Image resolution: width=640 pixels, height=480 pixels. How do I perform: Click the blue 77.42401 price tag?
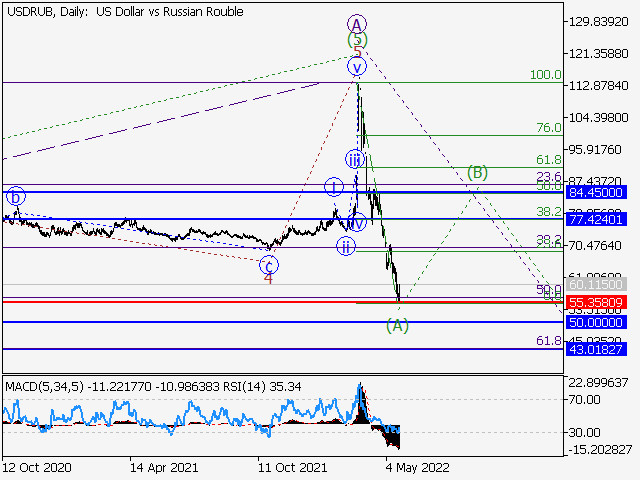596,220
